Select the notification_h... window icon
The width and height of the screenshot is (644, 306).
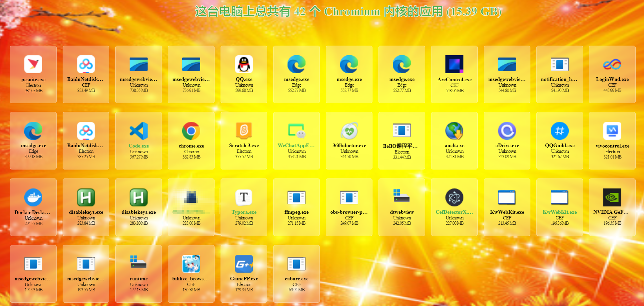tap(560, 64)
